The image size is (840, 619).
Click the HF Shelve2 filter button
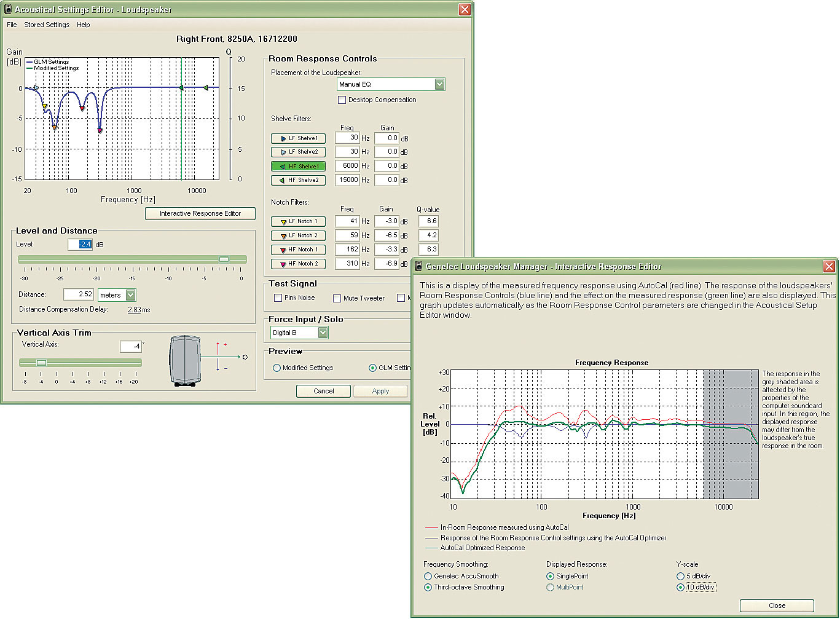(x=298, y=180)
